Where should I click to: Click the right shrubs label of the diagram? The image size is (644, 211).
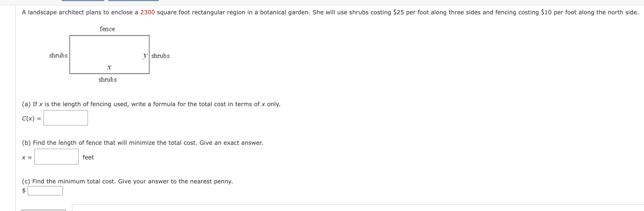point(160,56)
